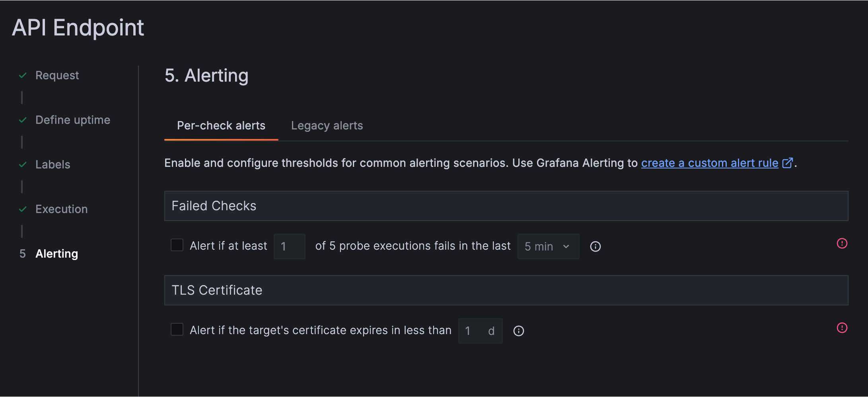The image size is (868, 397).
Task: Open the info tooltip for probe execution alerts
Action: [x=595, y=246]
